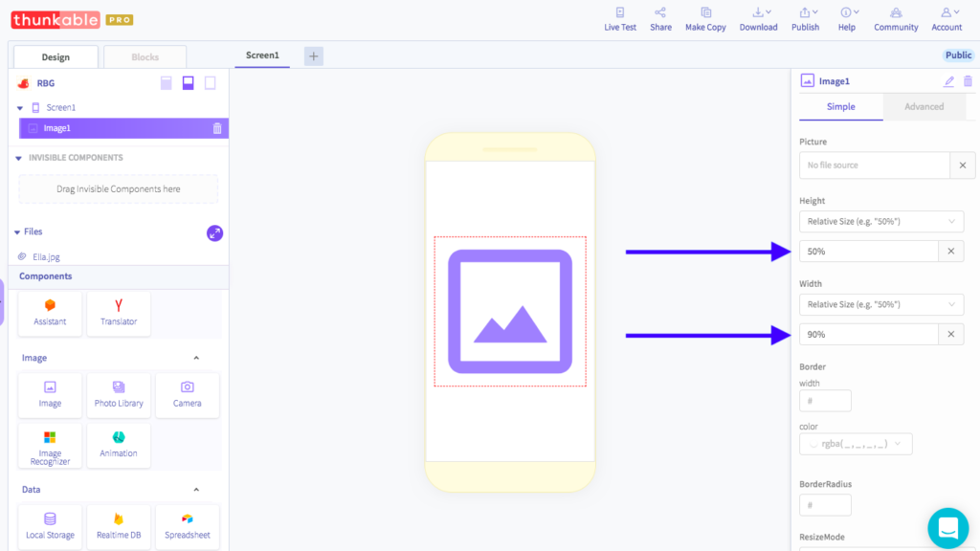Click the Thunkable logo
This screenshot has width=980, height=551.
pyautogui.click(x=56, y=20)
